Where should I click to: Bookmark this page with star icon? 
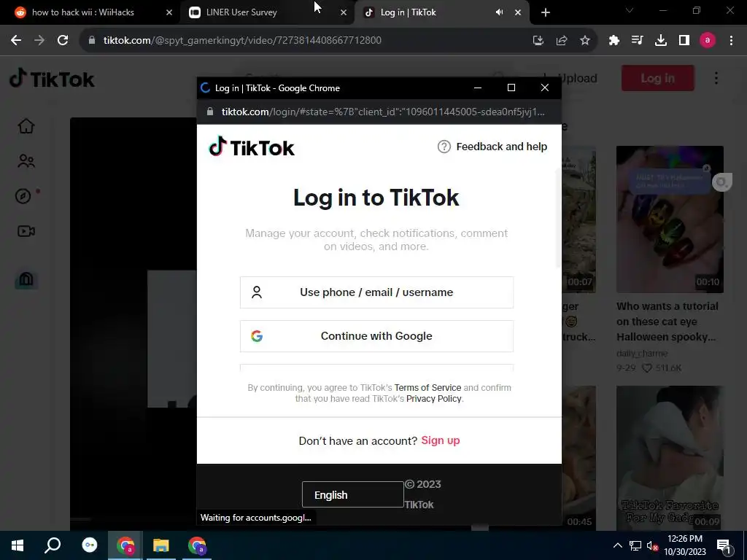click(585, 41)
